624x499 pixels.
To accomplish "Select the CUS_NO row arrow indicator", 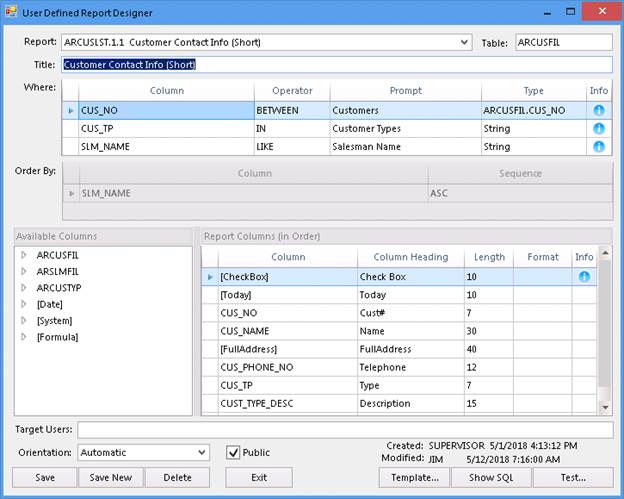I will click(71, 111).
